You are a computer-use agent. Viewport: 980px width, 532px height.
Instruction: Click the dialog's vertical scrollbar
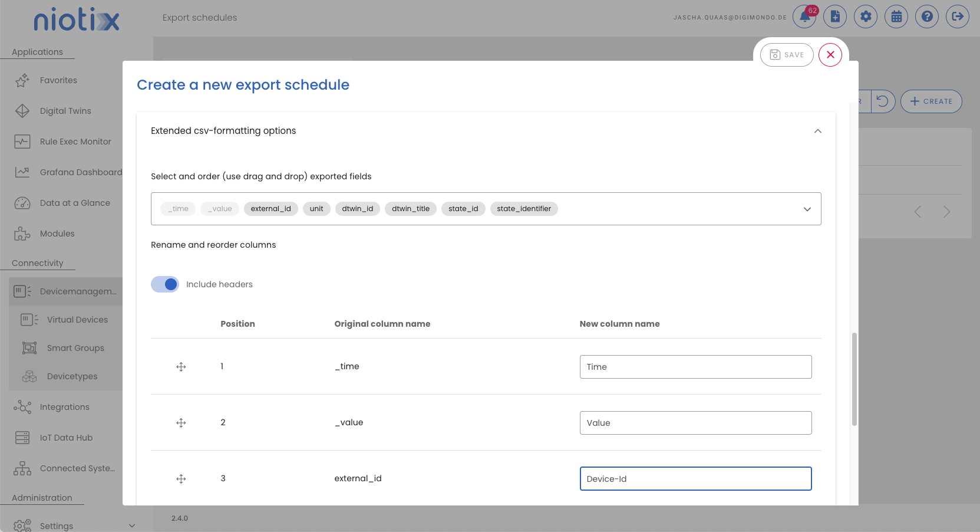854,379
